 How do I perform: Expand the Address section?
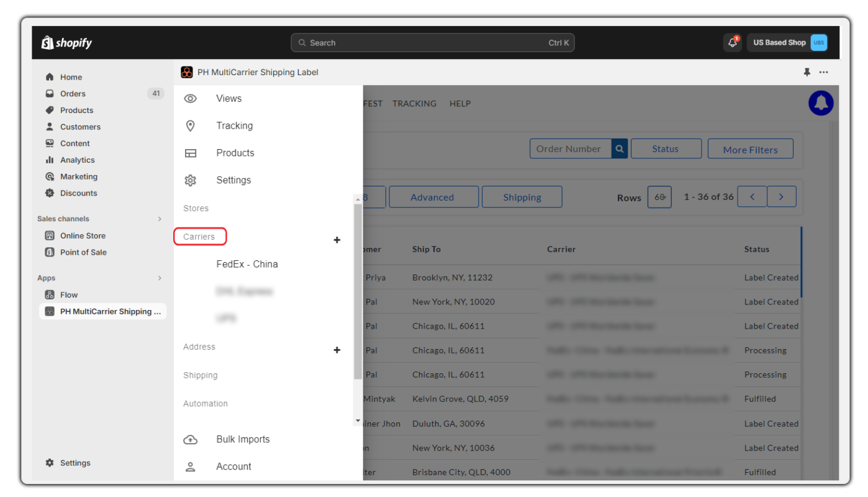199,347
